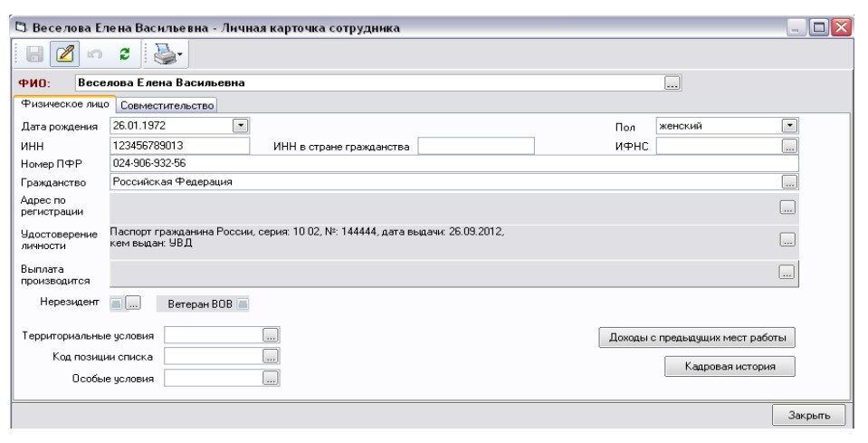The image size is (868, 443).
Task: Close the window with the red X
Action: [x=841, y=28]
